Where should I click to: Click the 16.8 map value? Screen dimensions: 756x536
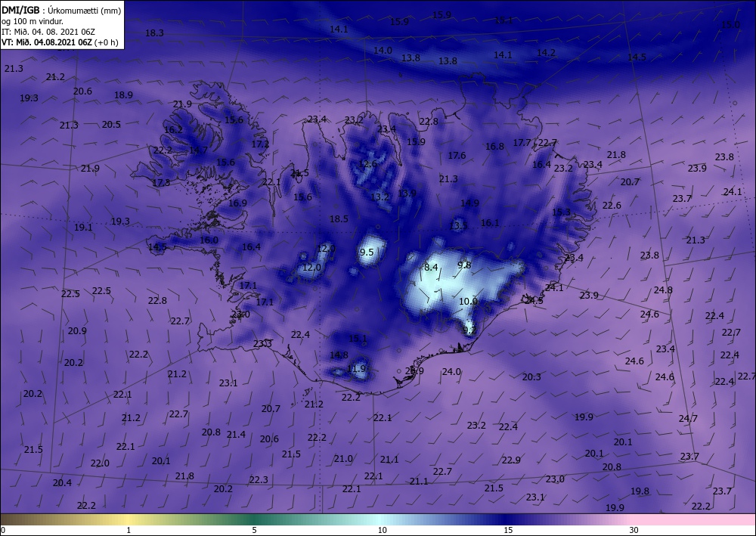(494, 147)
